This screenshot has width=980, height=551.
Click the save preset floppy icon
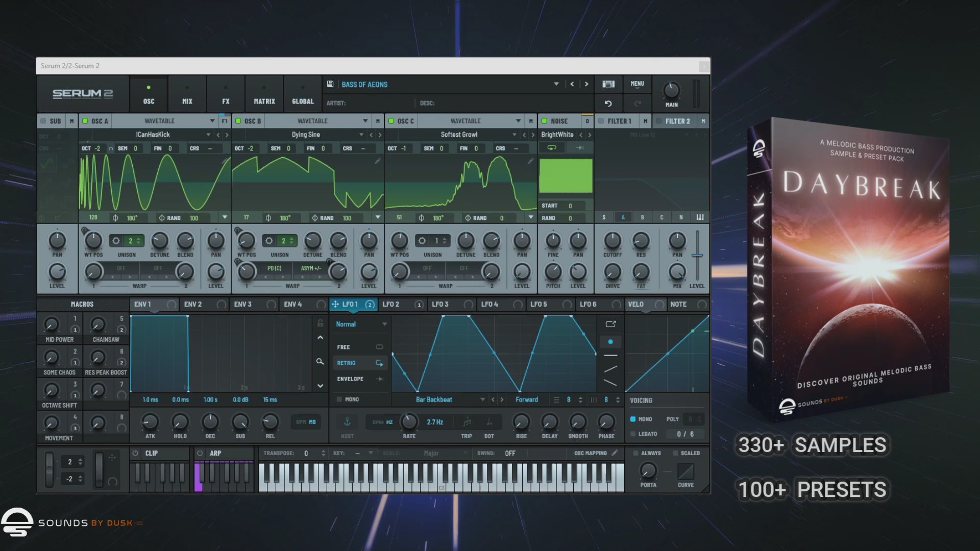coord(330,84)
